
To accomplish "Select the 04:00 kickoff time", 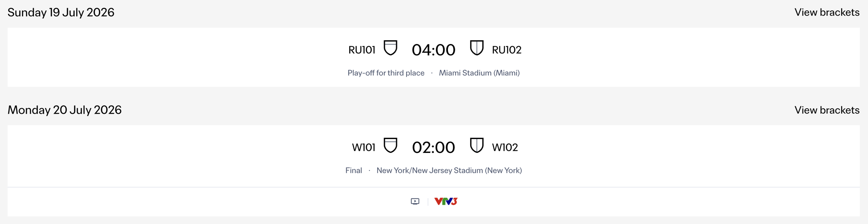I will [x=434, y=50].
